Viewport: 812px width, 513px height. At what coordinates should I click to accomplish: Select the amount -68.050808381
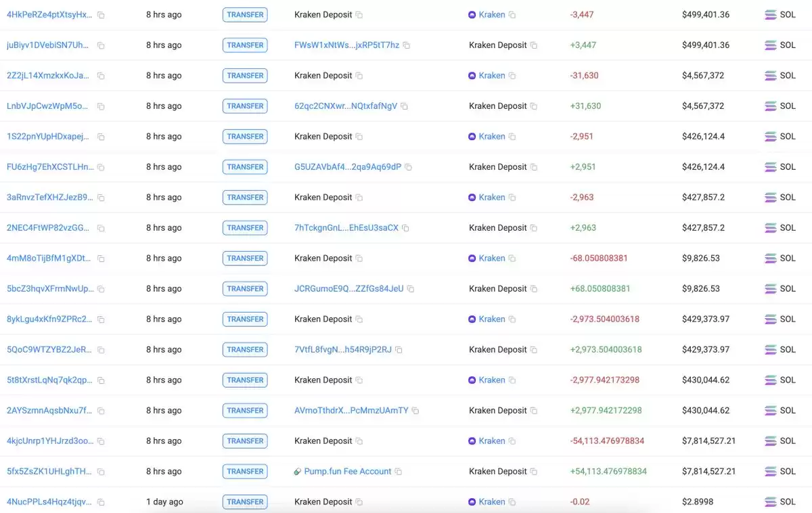(x=599, y=259)
